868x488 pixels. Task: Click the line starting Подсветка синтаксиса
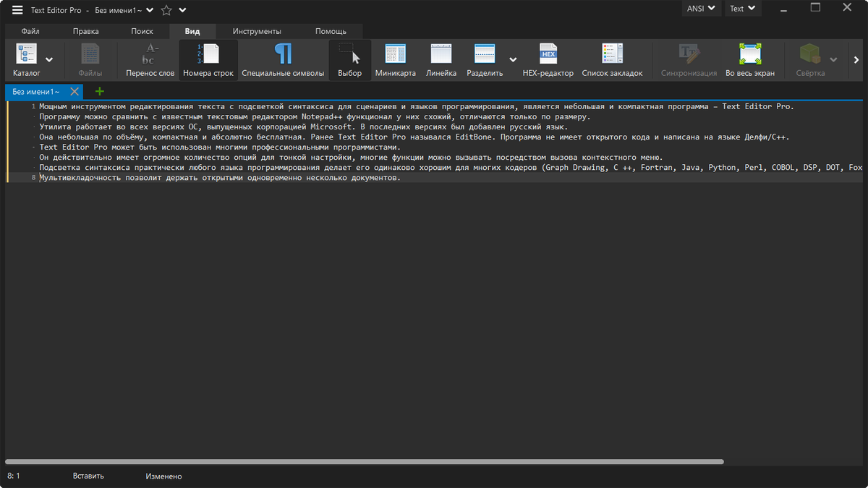click(x=451, y=167)
